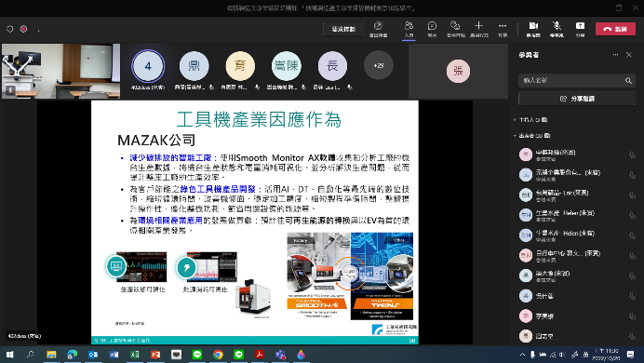The image size is (644, 363).
Task: Open participants panel more options ellipsis
Action: point(615,55)
